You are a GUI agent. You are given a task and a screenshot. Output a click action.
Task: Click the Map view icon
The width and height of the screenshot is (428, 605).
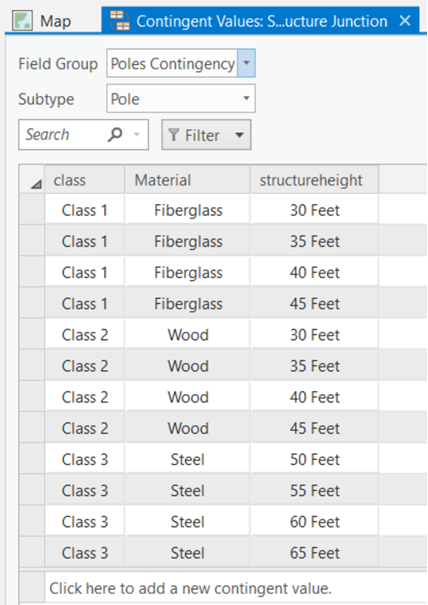click(22, 21)
